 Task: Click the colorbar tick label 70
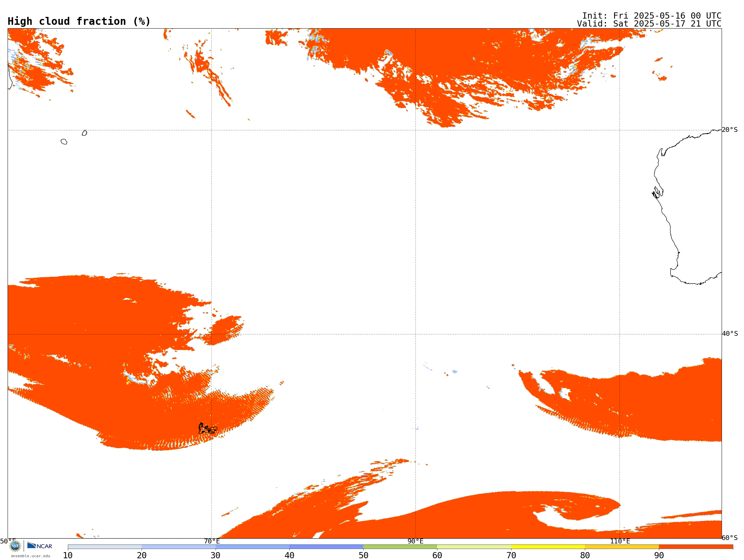(x=511, y=555)
